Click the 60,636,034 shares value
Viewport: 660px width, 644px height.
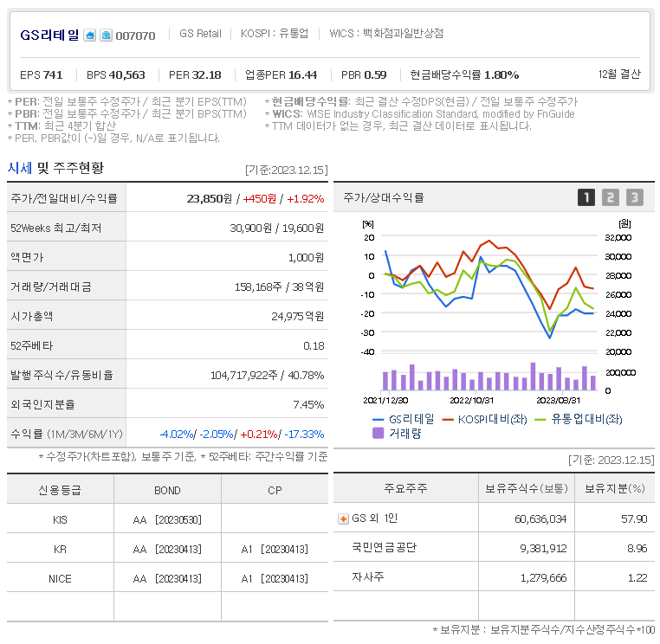coord(540,518)
